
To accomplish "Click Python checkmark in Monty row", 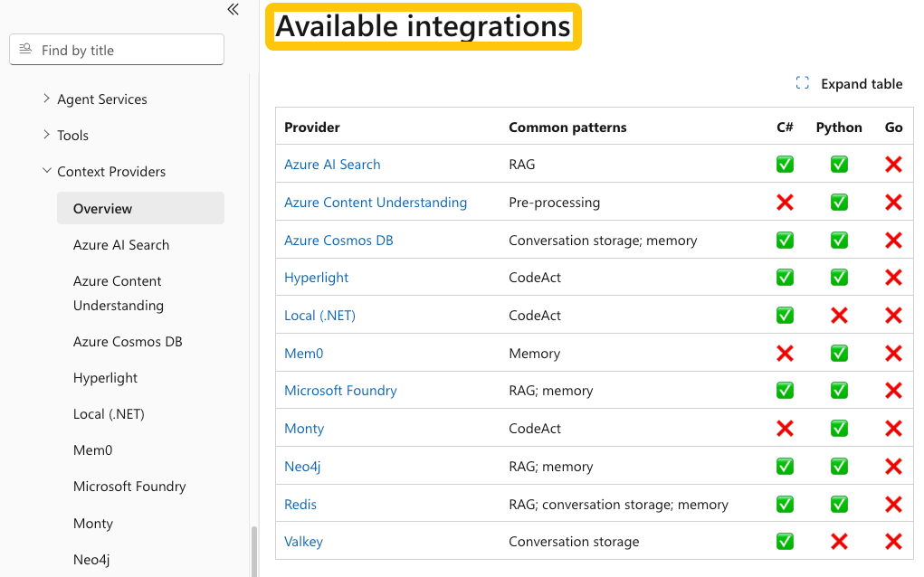I will pos(839,429).
